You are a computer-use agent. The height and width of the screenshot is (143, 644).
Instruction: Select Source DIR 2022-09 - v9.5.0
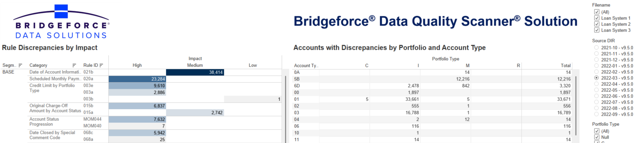(x=596, y=114)
